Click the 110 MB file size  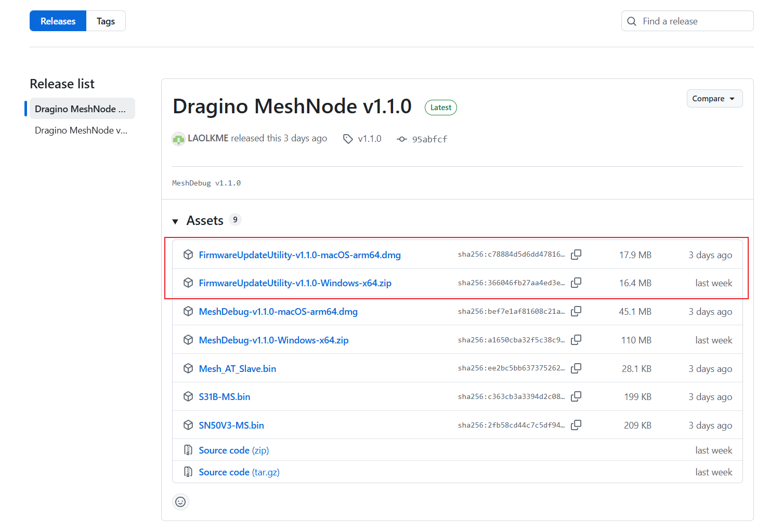pyautogui.click(x=636, y=340)
